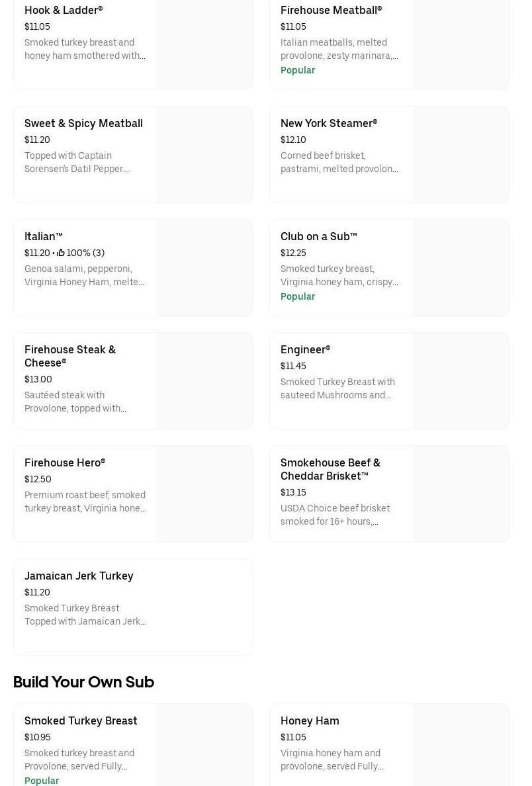Open Jamaican Jerk Turkey item
The image size is (532, 786).
point(79,576)
